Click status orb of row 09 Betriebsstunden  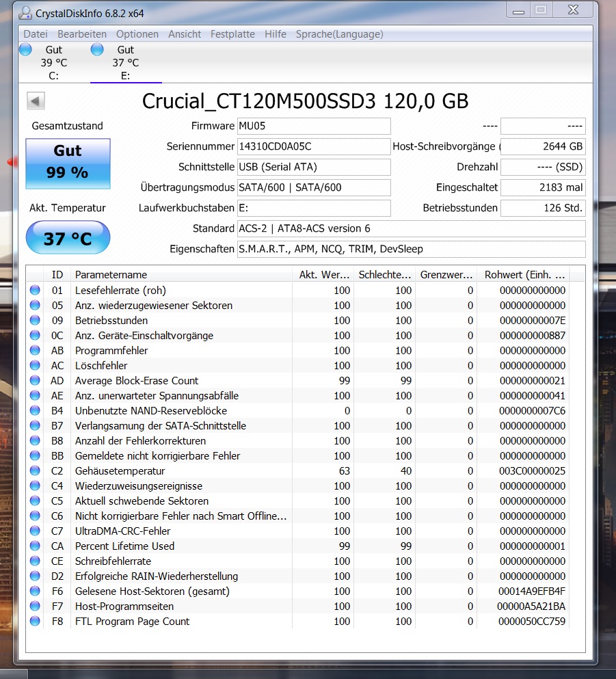(x=35, y=321)
